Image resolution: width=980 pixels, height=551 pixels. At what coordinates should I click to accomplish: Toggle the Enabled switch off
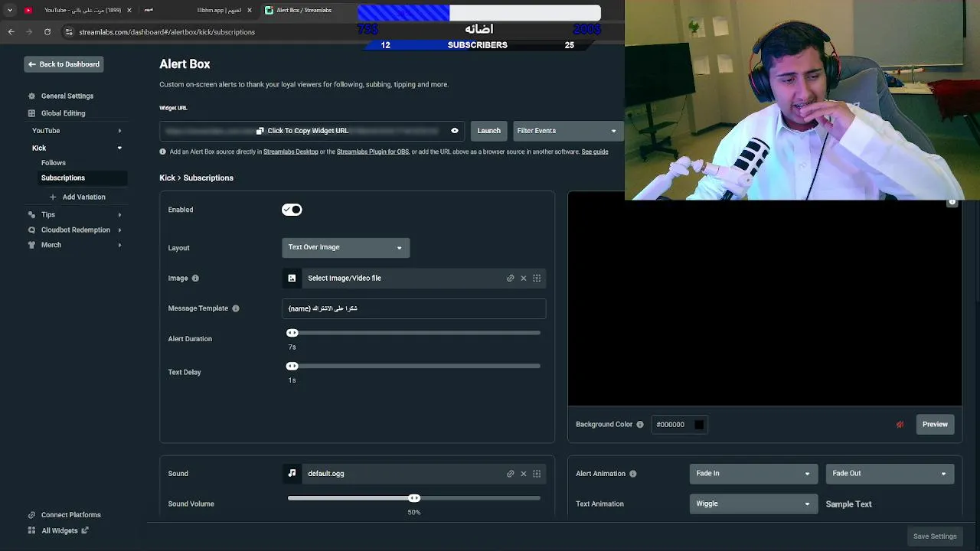292,210
